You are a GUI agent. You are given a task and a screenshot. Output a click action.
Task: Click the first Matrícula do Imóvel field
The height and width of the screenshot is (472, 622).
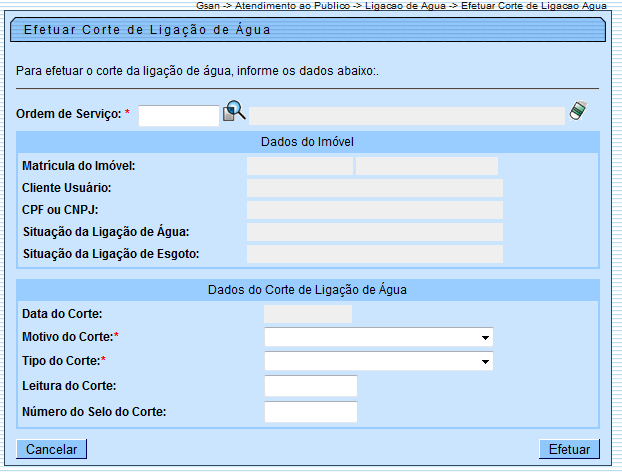tap(300, 166)
